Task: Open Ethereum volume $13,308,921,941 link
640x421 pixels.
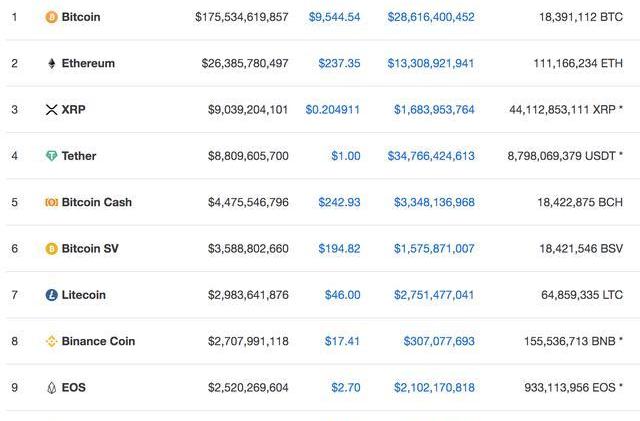Action: tap(430, 63)
